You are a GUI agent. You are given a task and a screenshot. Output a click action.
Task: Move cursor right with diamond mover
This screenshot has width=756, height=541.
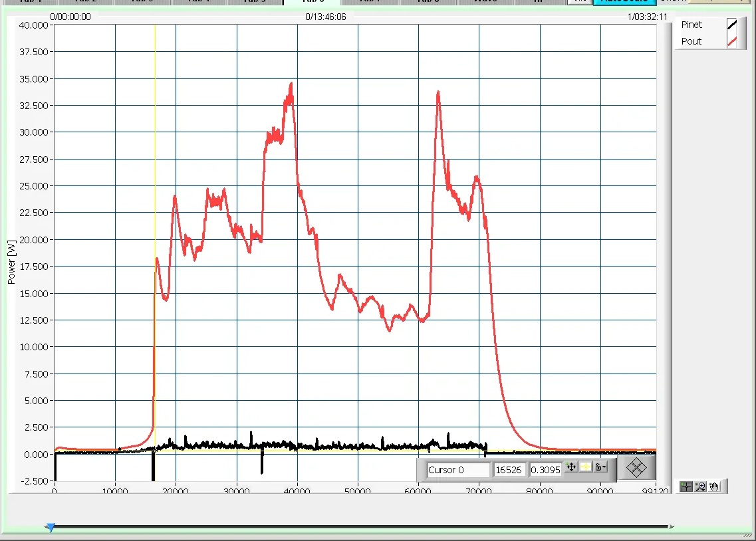coord(643,468)
